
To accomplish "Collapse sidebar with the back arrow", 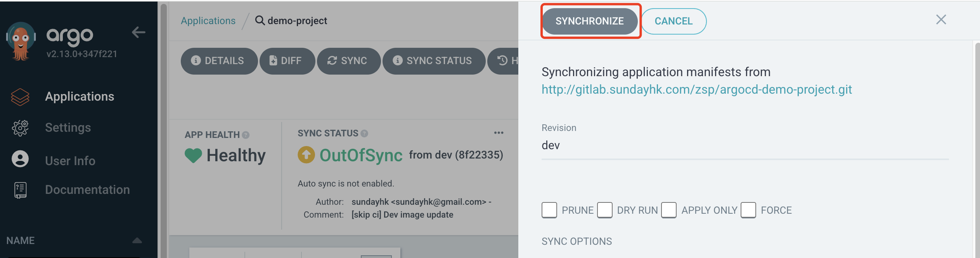I will [x=139, y=32].
